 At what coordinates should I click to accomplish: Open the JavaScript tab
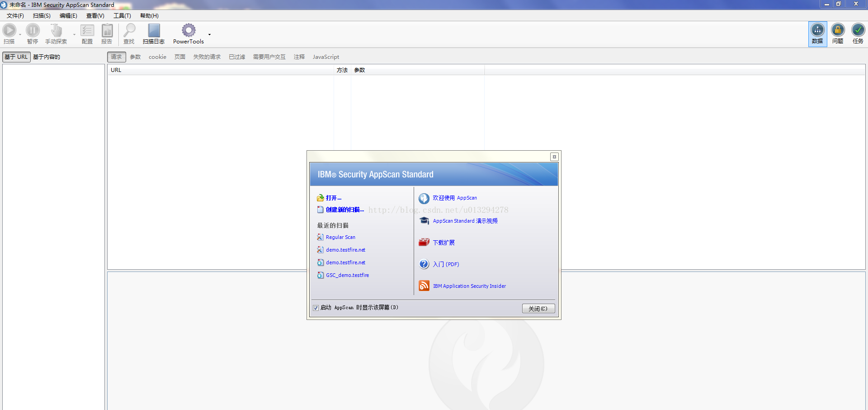[x=326, y=57]
